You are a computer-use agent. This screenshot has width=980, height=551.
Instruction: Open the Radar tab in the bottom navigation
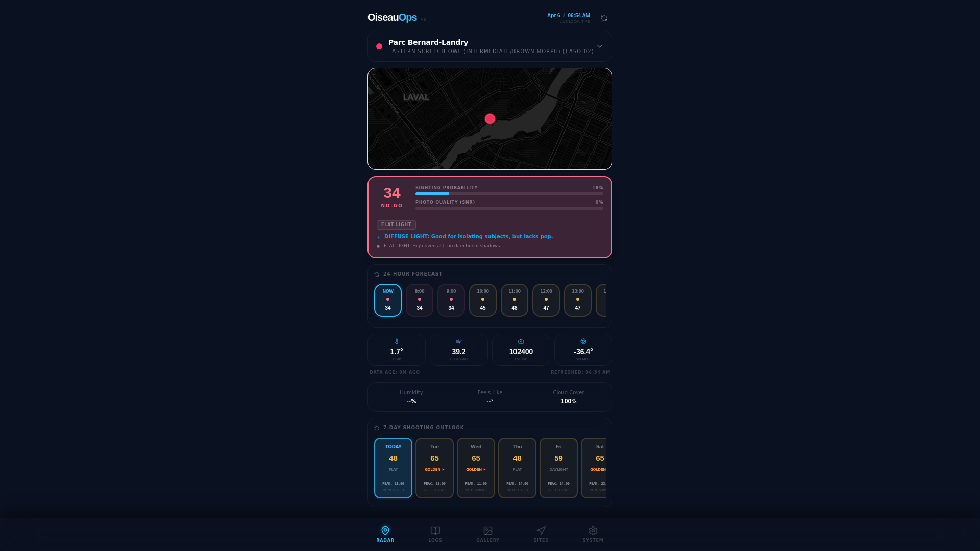385,534
